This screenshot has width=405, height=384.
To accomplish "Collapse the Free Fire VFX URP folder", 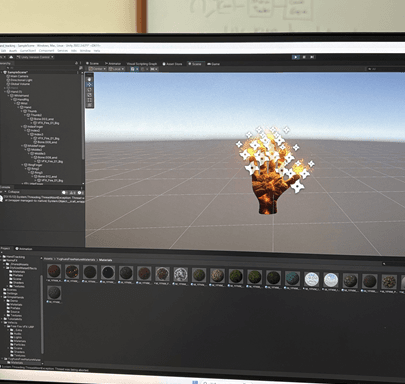I will (5, 327).
